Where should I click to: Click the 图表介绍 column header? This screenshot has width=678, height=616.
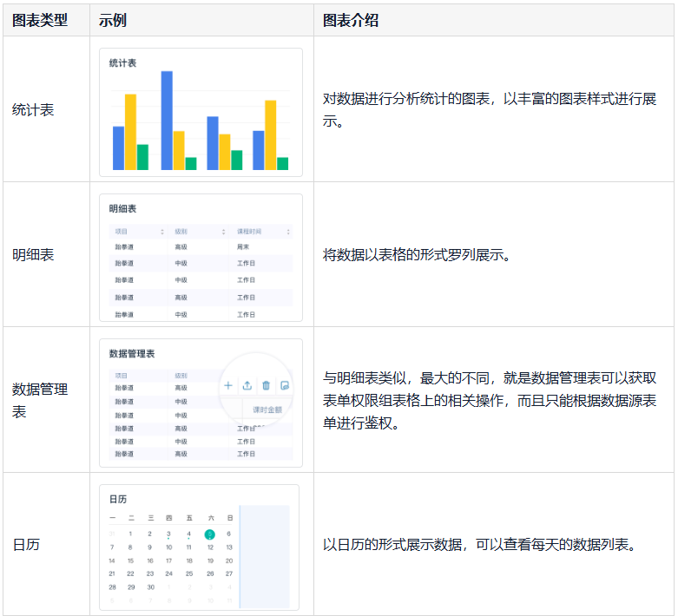(351, 20)
